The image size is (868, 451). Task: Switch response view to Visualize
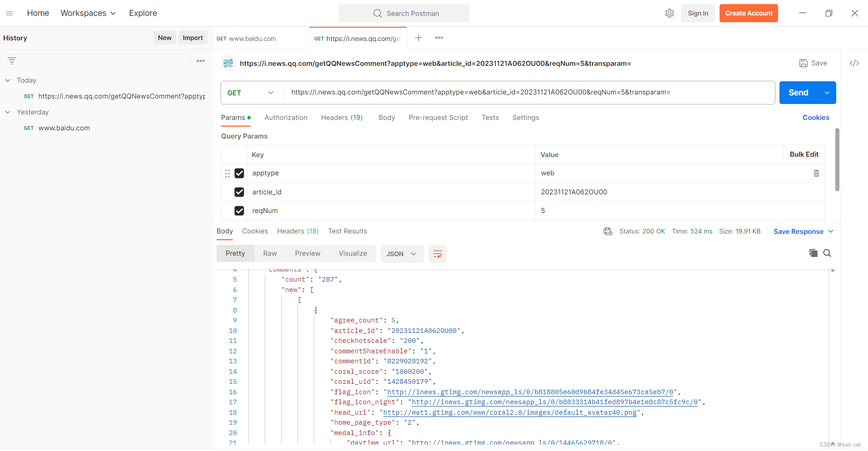click(x=353, y=253)
